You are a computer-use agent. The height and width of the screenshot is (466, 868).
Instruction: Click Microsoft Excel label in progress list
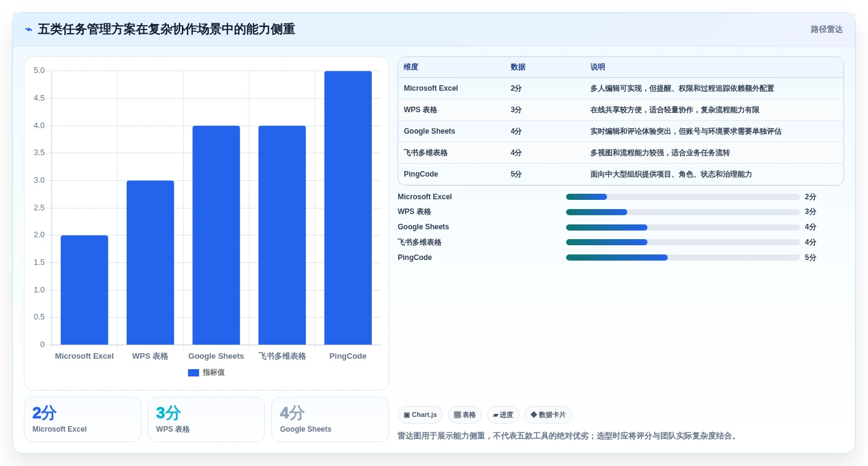[x=425, y=197]
